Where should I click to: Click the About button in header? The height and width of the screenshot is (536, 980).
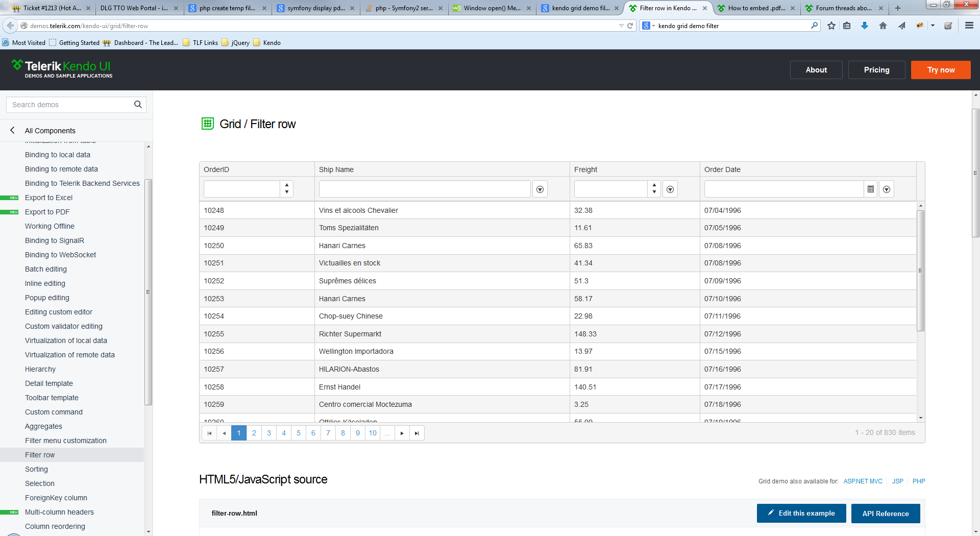point(816,70)
